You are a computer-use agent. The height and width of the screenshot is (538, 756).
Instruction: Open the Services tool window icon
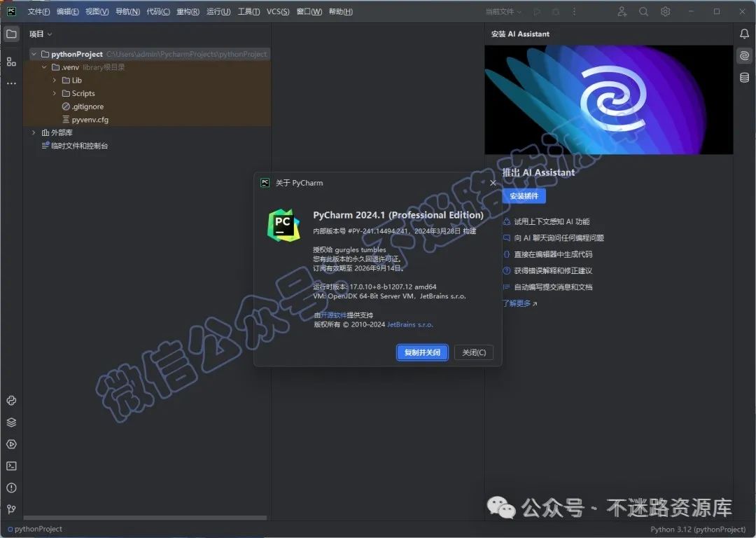click(12, 444)
